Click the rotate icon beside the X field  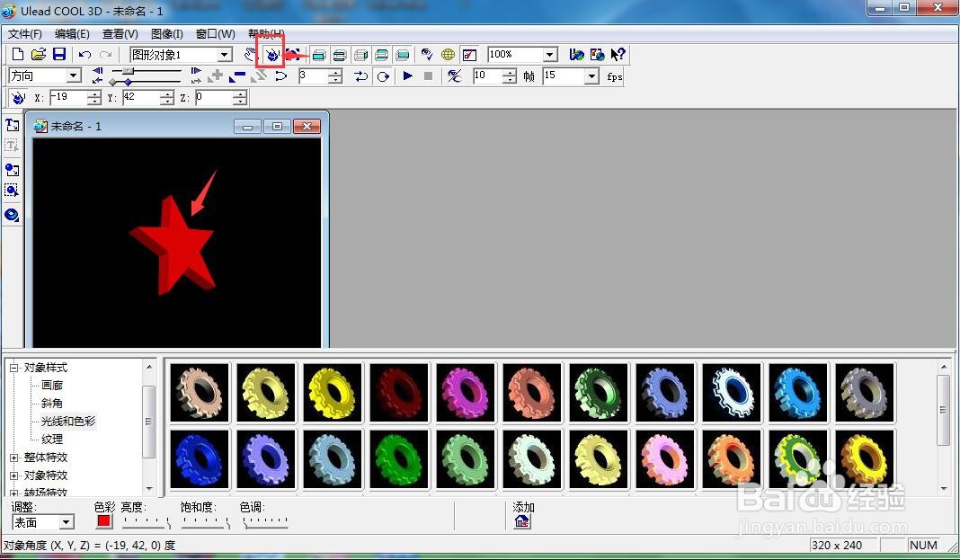18,97
